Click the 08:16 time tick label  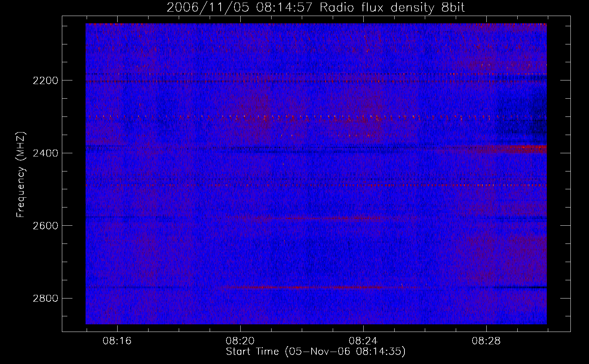point(117,341)
